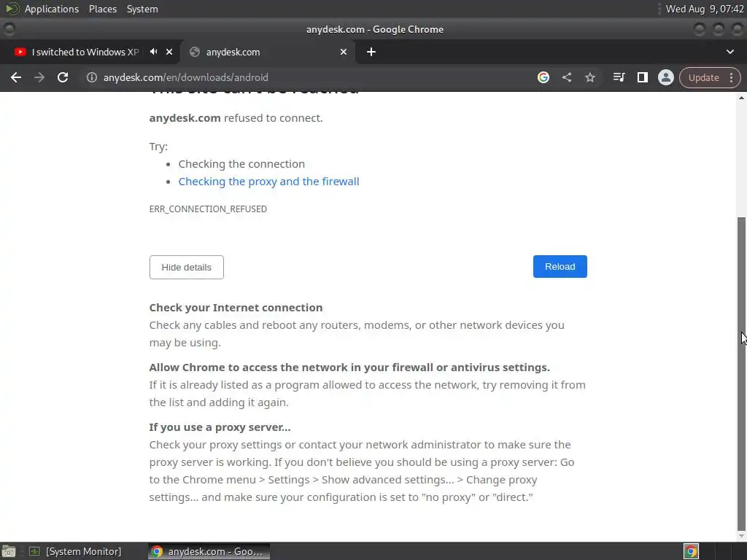Go back to the previous page
This screenshot has height=560, width=747.
coord(16,77)
